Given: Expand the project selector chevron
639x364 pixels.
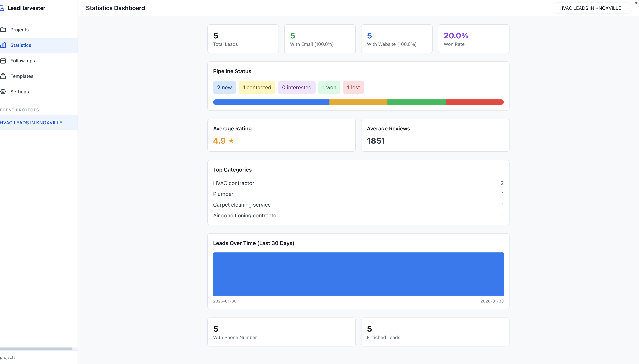Looking at the screenshot, I should tap(628, 8).
